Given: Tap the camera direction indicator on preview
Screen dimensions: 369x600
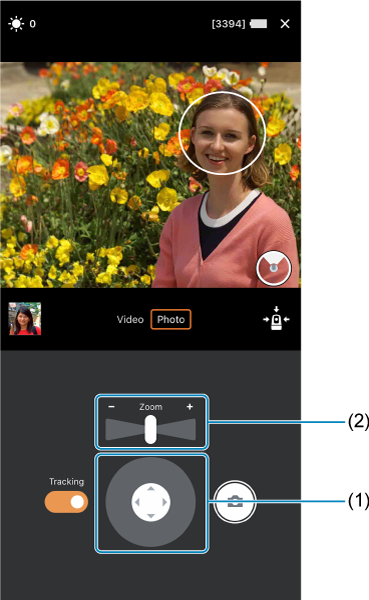Looking at the screenshot, I should click(274, 268).
